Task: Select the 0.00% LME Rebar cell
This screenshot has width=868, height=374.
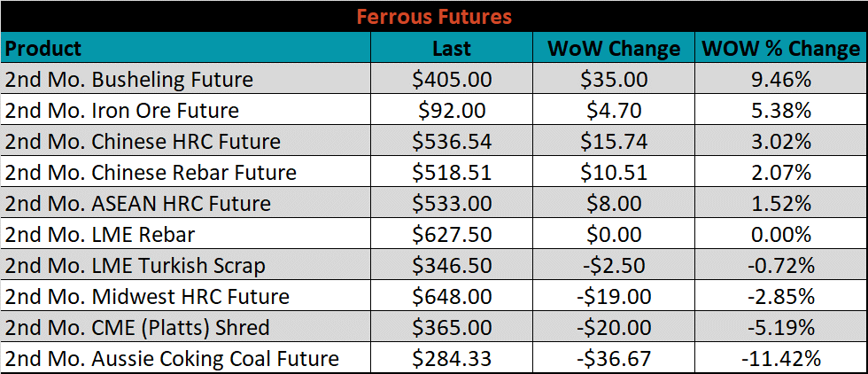Action: [781, 234]
